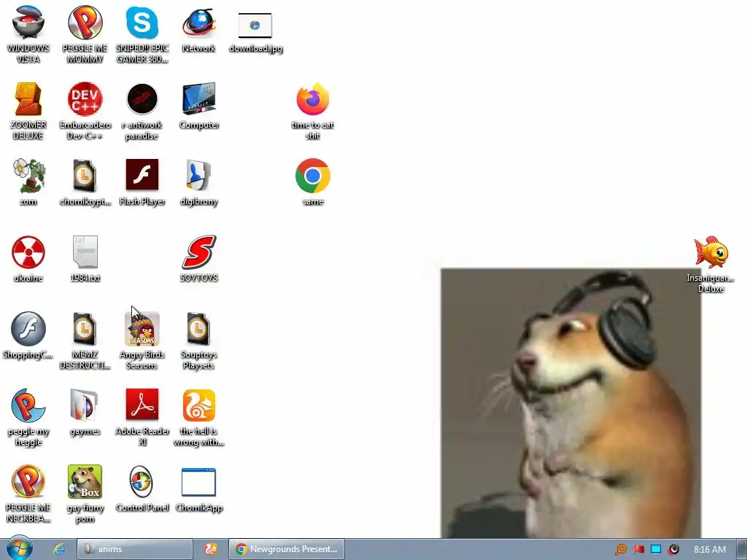Screen dimensions: 747x560
Task: Select the digibrony icon
Action: [198, 176]
